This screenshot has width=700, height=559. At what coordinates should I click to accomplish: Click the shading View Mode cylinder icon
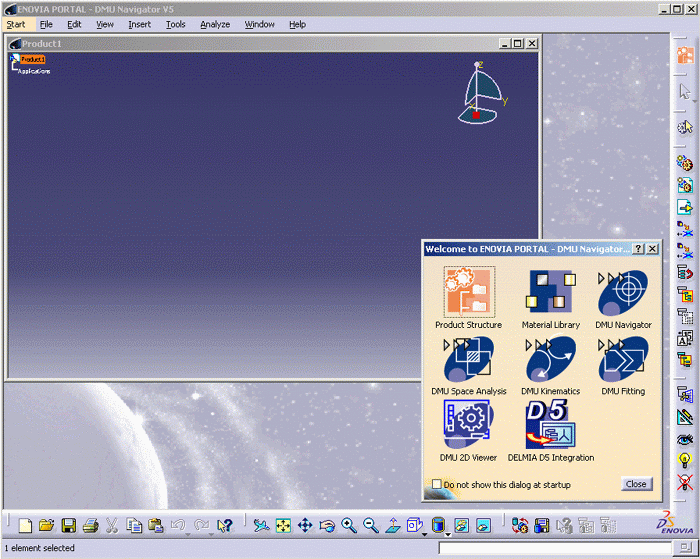(438, 525)
